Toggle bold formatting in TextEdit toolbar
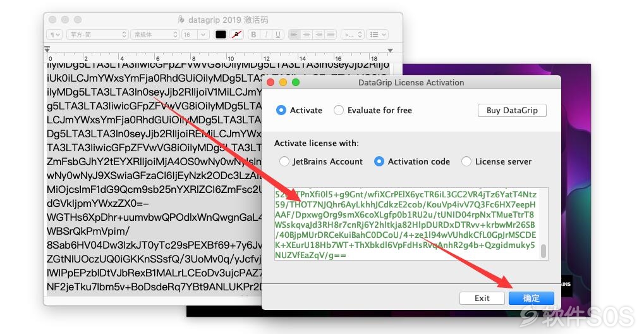 [253, 35]
